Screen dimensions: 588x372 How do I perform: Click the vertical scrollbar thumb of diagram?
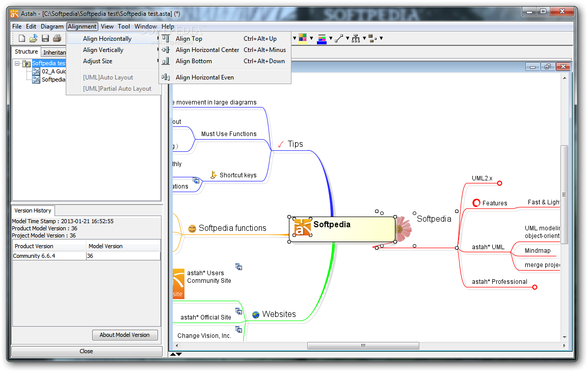click(564, 194)
